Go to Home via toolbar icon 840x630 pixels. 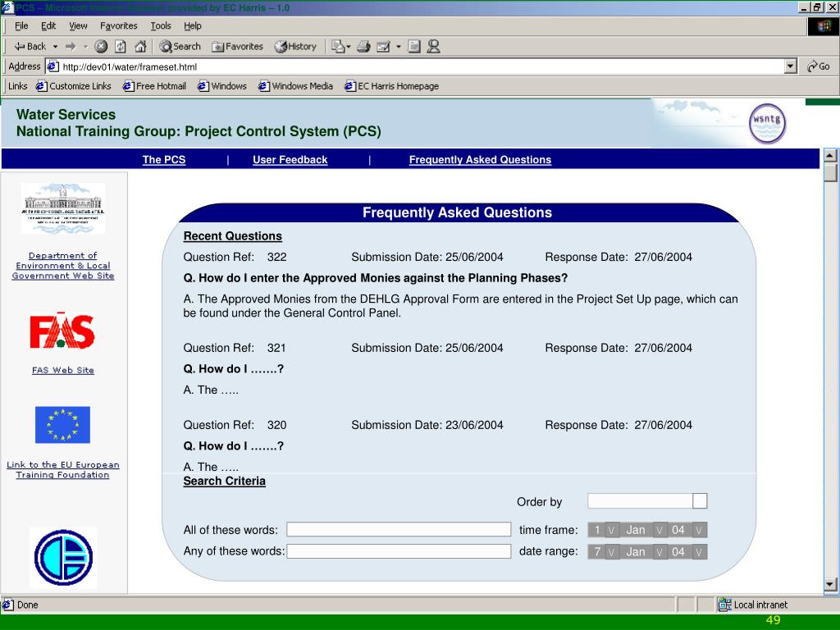tap(140, 47)
